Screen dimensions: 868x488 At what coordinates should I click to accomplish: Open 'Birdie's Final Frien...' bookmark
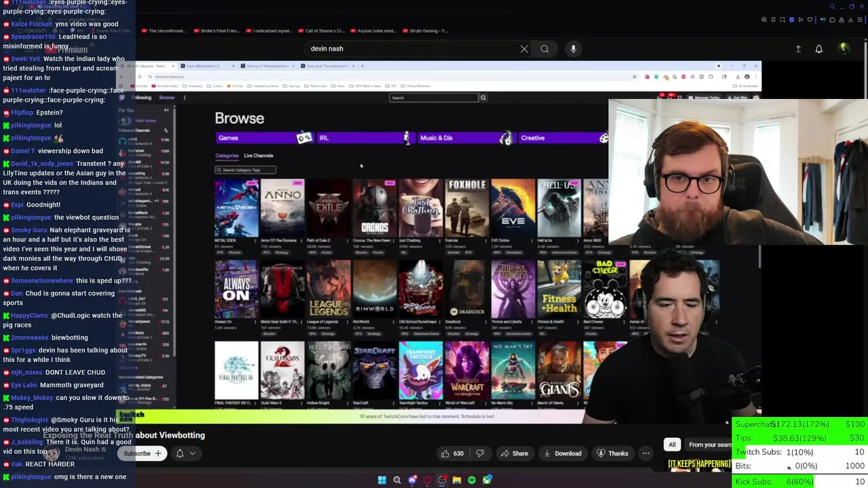216,30
